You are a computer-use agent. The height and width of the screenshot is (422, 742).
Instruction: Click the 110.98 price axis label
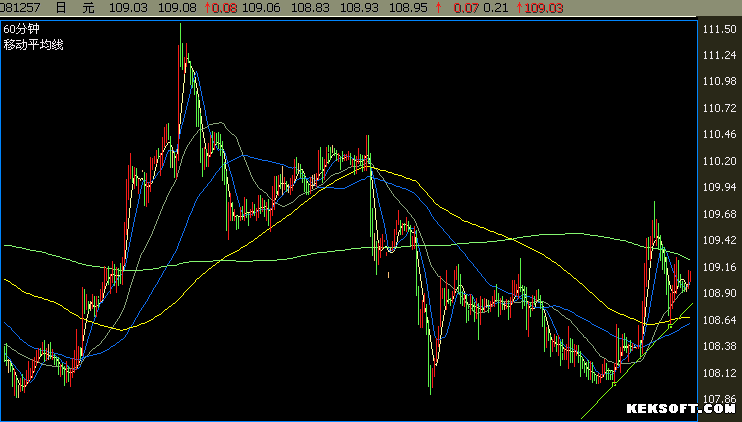719,81
